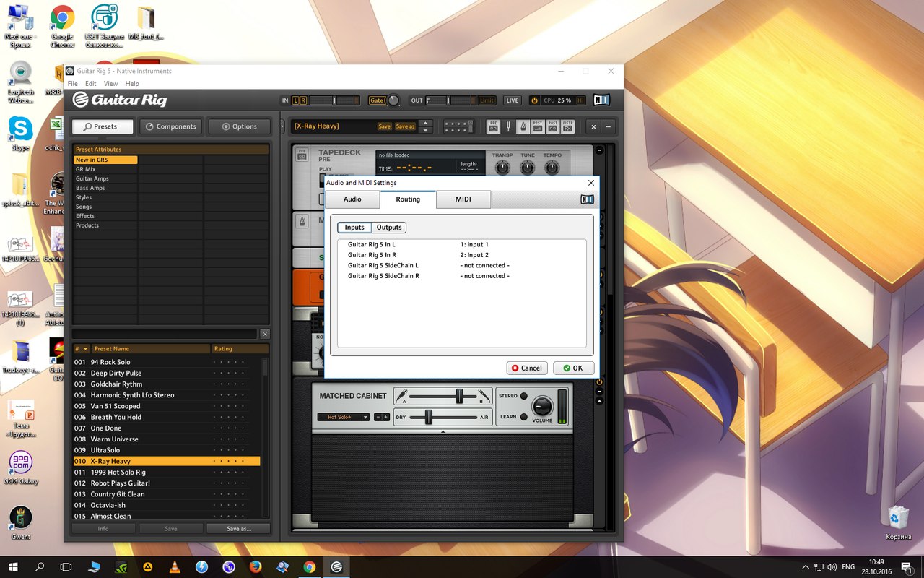Click the NI logo in Audio and MIDI Settings
This screenshot has width=924, height=578.
point(588,199)
